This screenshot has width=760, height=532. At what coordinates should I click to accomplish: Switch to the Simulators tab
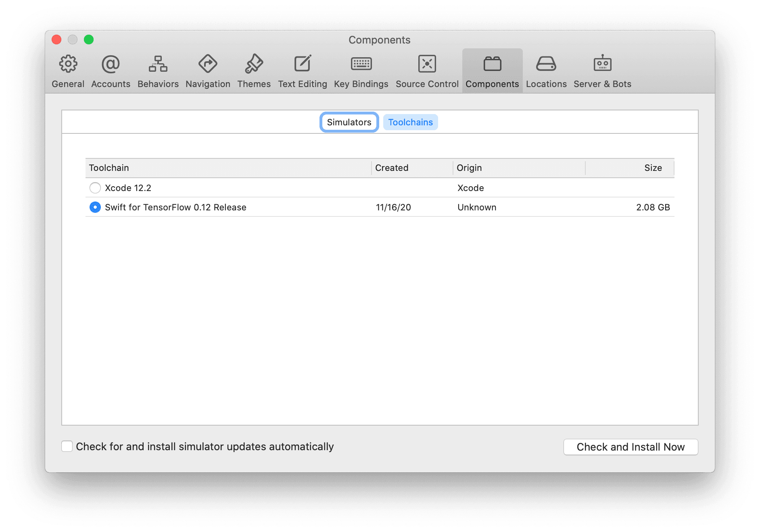coord(349,122)
